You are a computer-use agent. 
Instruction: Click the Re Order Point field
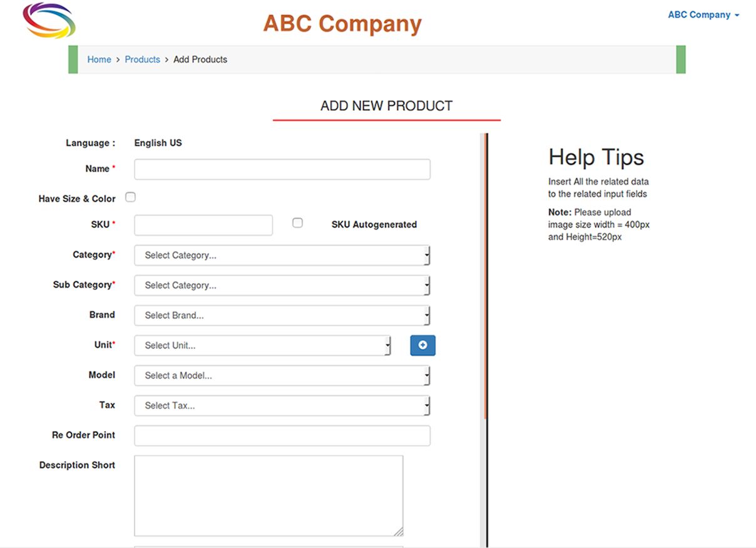pyautogui.click(x=282, y=436)
